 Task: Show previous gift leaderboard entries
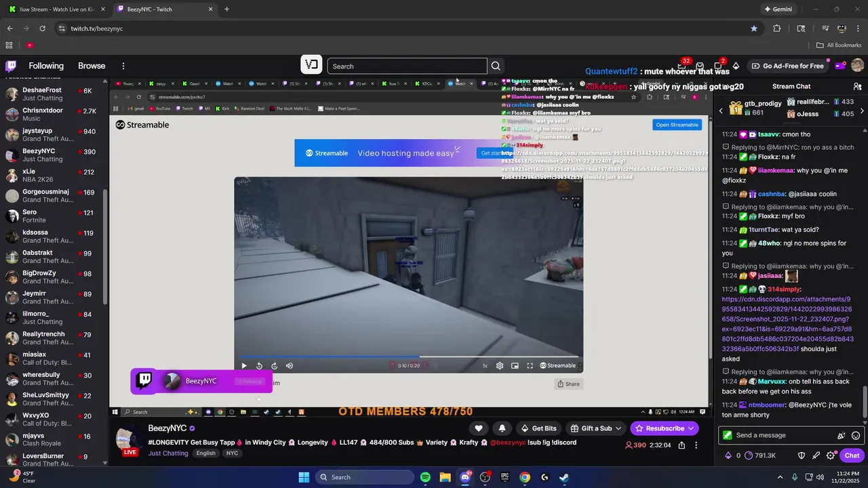(721, 110)
